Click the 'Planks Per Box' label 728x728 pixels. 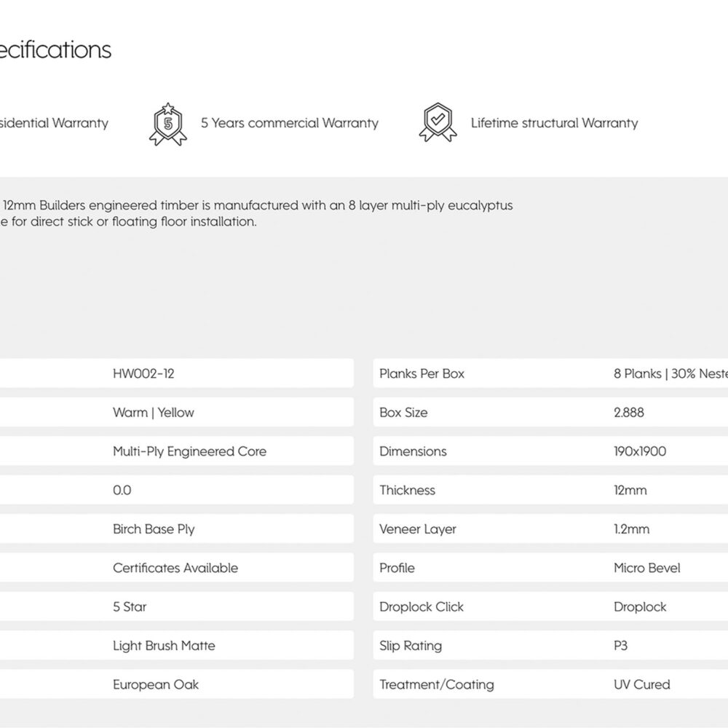[x=422, y=373]
